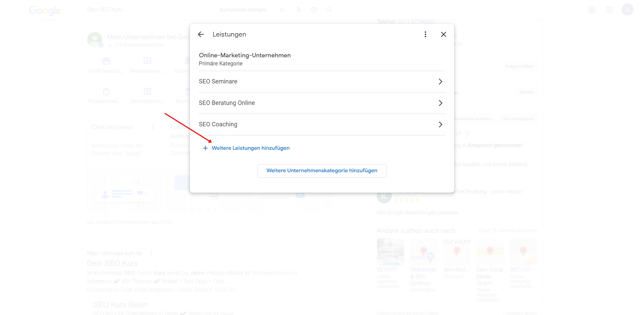
Task: Select the SEOHIT thumbnail
Action: point(390,252)
